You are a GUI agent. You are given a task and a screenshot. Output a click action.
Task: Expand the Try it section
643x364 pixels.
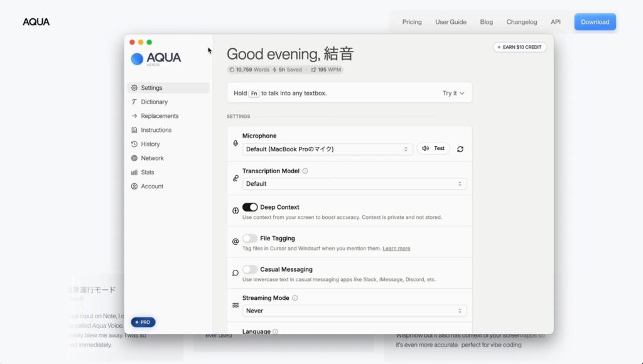pos(453,93)
